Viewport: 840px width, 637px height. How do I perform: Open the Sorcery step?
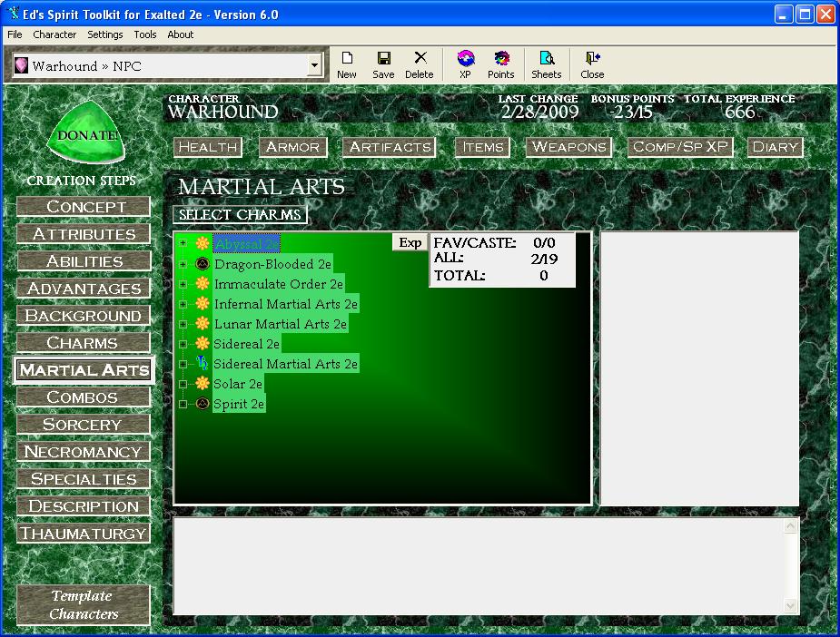tap(84, 425)
